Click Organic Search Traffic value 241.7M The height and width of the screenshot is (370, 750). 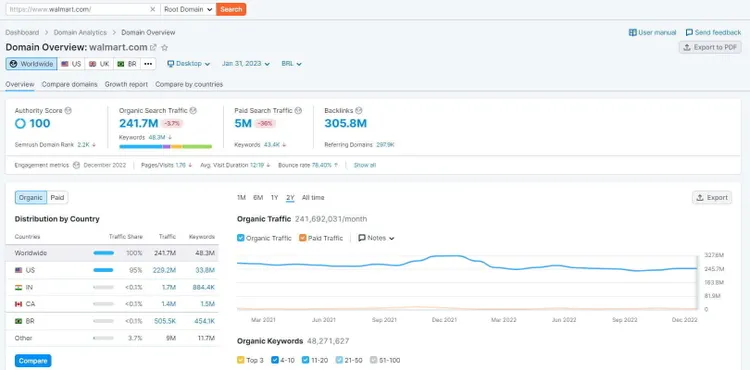coord(138,123)
